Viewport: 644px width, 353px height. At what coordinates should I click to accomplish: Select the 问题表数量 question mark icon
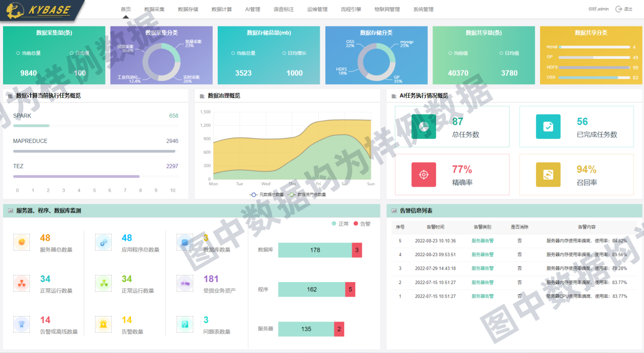(x=185, y=324)
